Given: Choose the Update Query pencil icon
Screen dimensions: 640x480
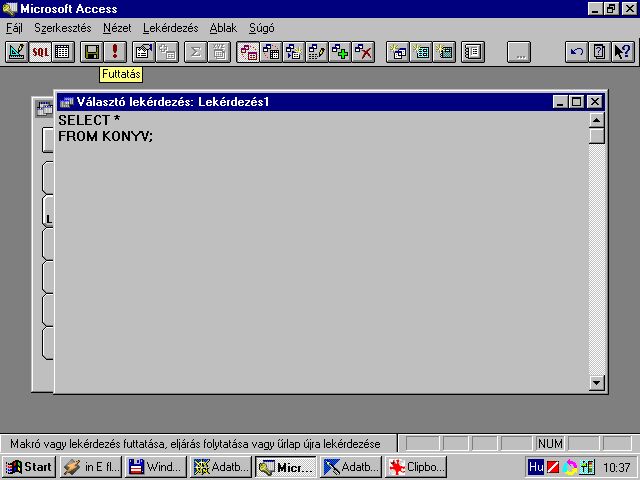Looking at the screenshot, I should point(317,52).
